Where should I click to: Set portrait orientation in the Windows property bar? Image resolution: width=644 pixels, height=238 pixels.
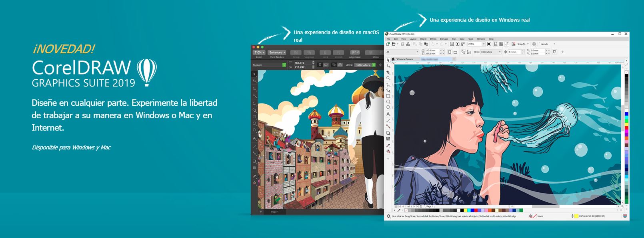point(450,52)
